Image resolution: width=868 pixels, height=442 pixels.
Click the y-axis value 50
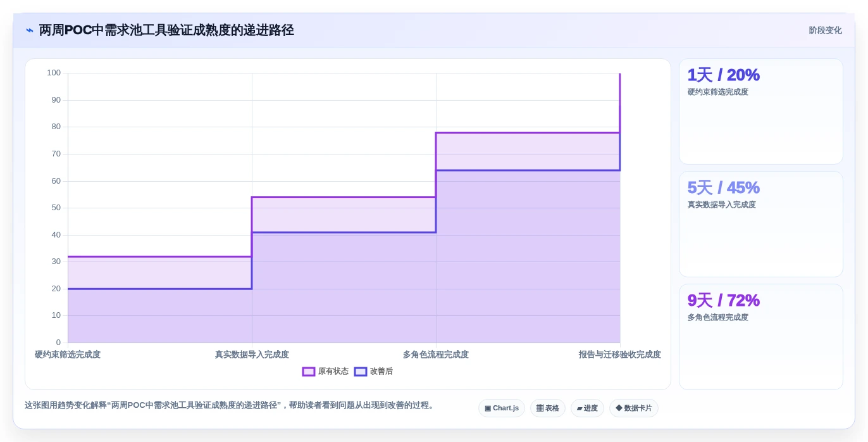tap(56, 208)
